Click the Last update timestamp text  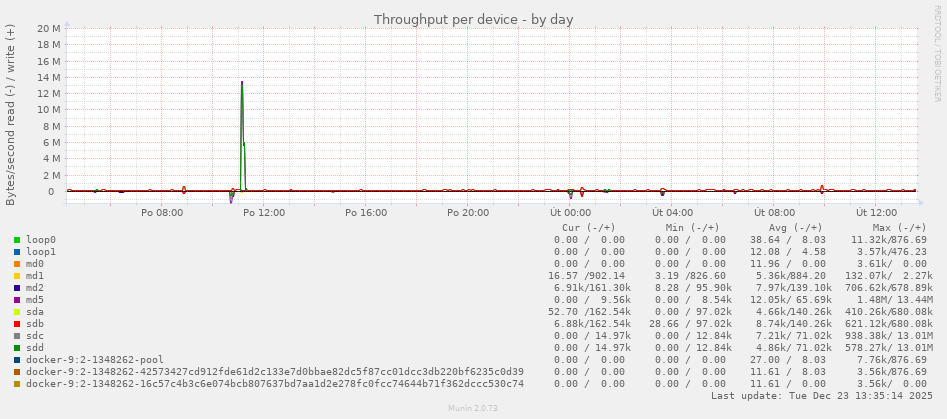821,396
